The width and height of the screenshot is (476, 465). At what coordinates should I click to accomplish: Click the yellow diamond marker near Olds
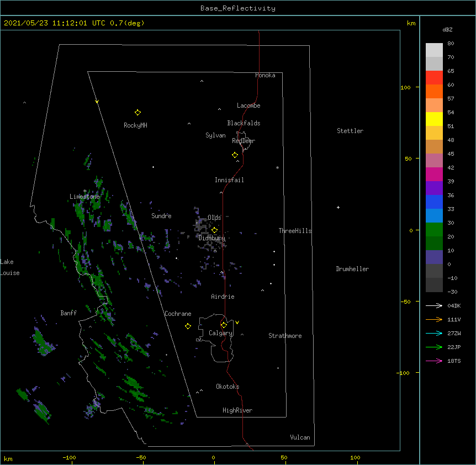tap(214, 230)
